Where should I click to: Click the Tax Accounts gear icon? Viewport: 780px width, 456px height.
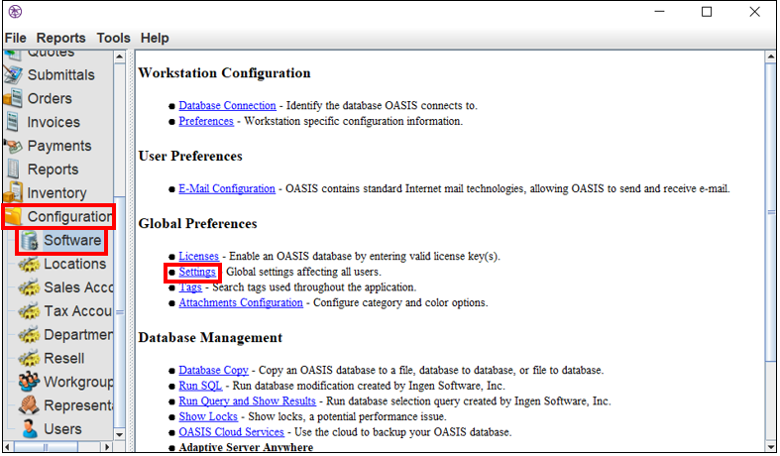29,311
